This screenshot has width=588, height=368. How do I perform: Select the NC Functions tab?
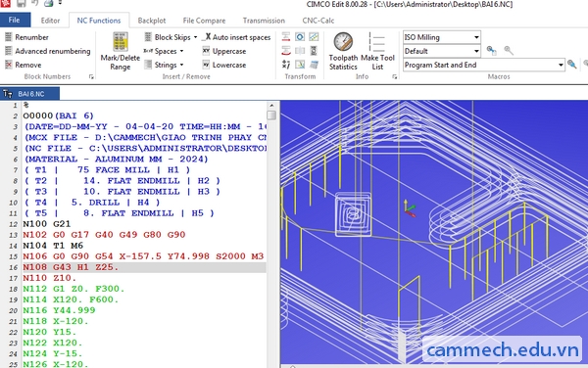(x=99, y=21)
